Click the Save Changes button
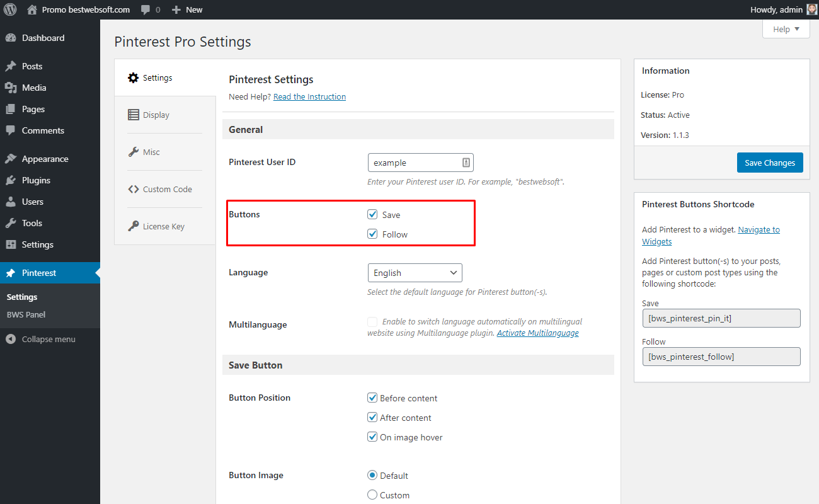The image size is (819, 504). (770, 163)
